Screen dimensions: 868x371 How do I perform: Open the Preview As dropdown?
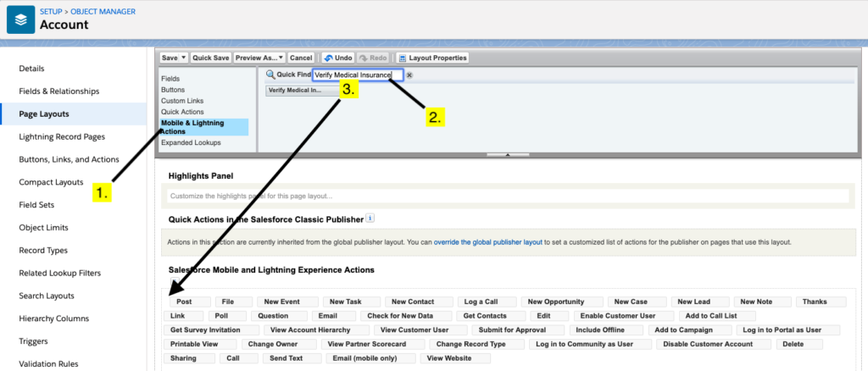click(259, 58)
